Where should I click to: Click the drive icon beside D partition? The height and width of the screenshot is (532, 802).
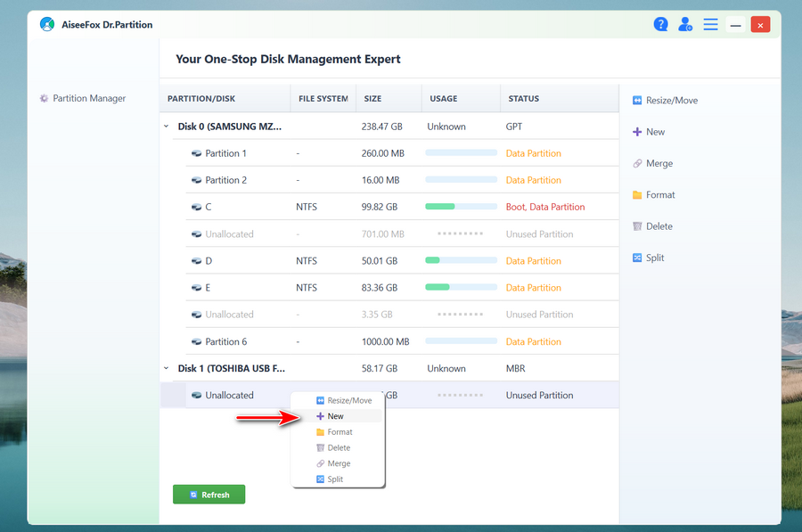pyautogui.click(x=196, y=261)
